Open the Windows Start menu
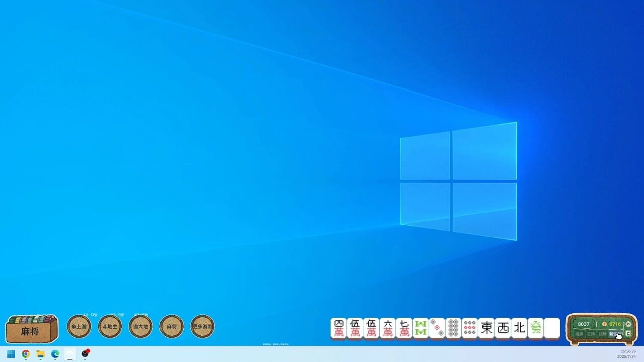This screenshot has height=362, width=644. tap(10, 354)
